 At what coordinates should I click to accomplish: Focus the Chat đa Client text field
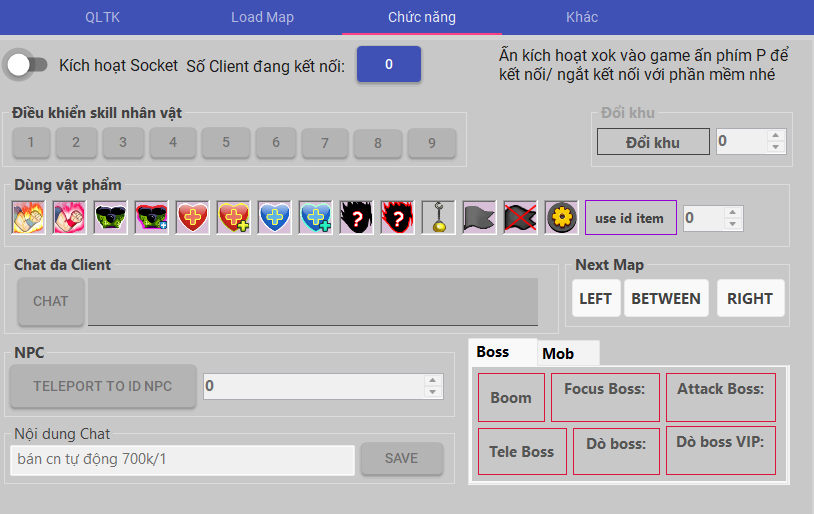pos(313,302)
